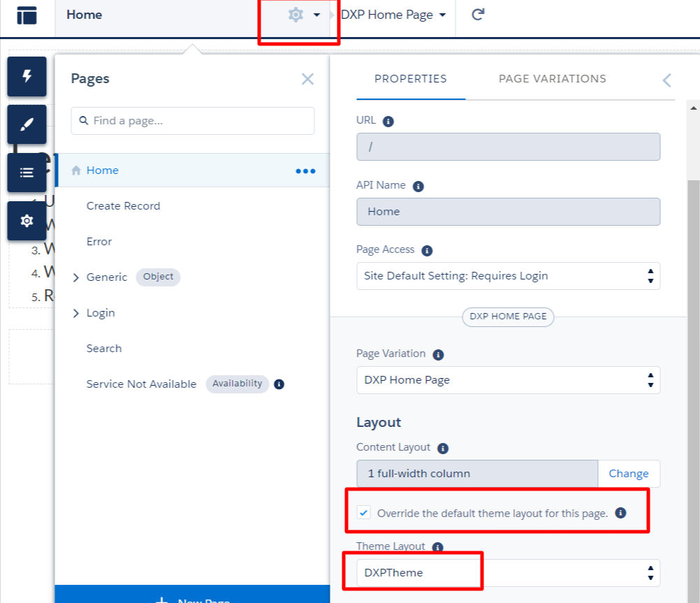Open the Page Access dropdown
700x603 pixels.
click(508, 276)
